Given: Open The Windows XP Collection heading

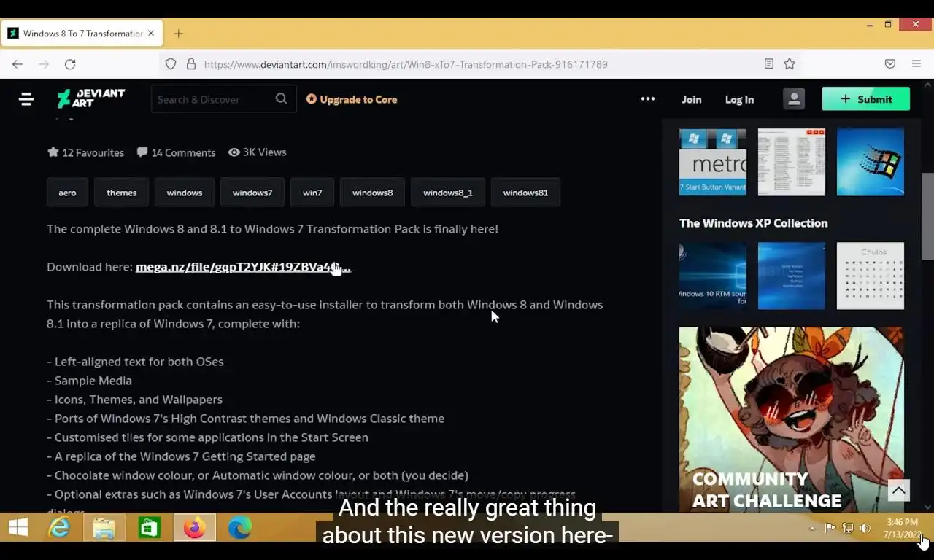Looking at the screenshot, I should coord(753,223).
